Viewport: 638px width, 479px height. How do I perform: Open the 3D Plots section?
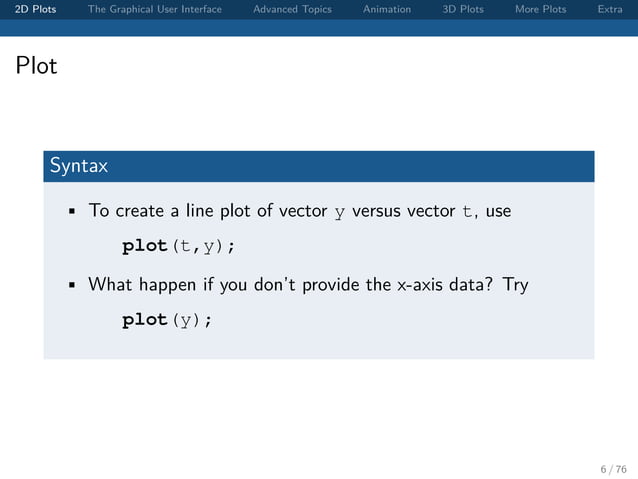463,9
